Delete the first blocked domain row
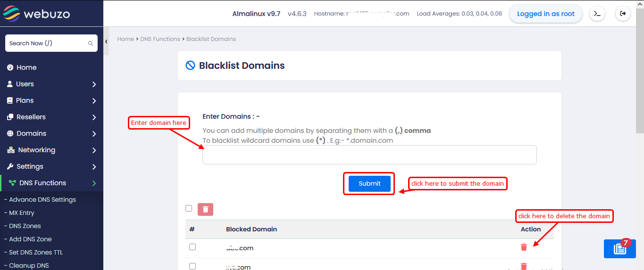 (524, 247)
